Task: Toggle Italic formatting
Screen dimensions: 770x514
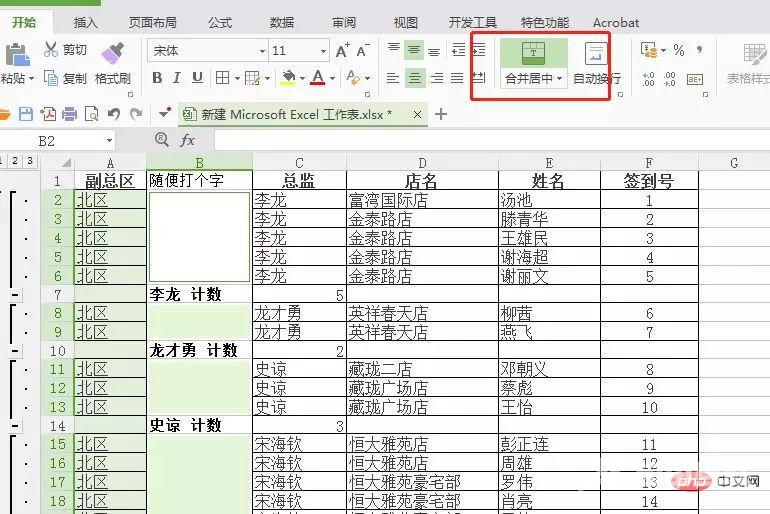Action: click(x=177, y=78)
